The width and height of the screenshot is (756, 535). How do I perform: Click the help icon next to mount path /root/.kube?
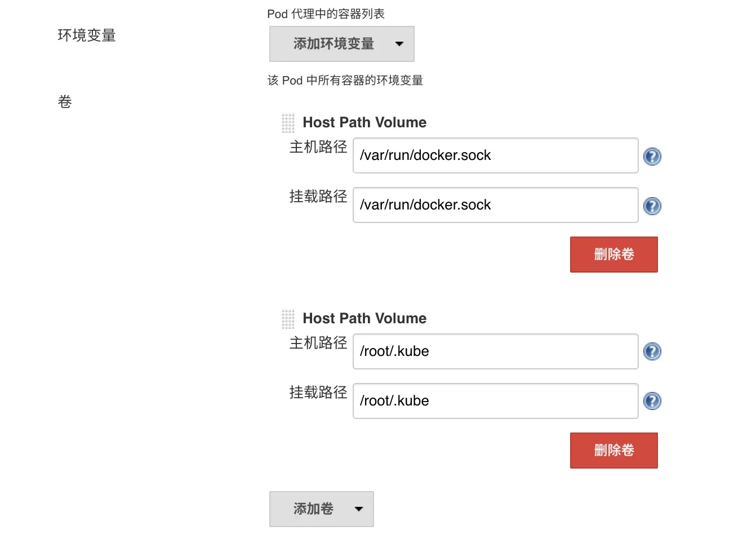coord(652,401)
